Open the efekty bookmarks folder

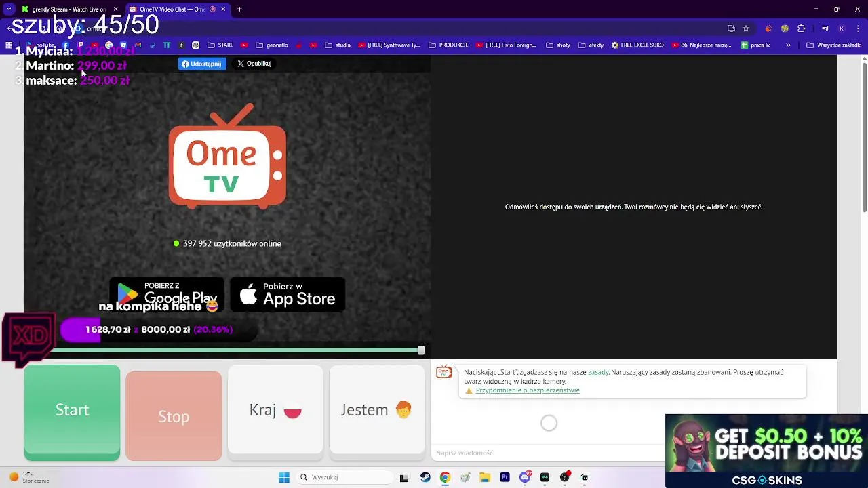(x=590, y=45)
